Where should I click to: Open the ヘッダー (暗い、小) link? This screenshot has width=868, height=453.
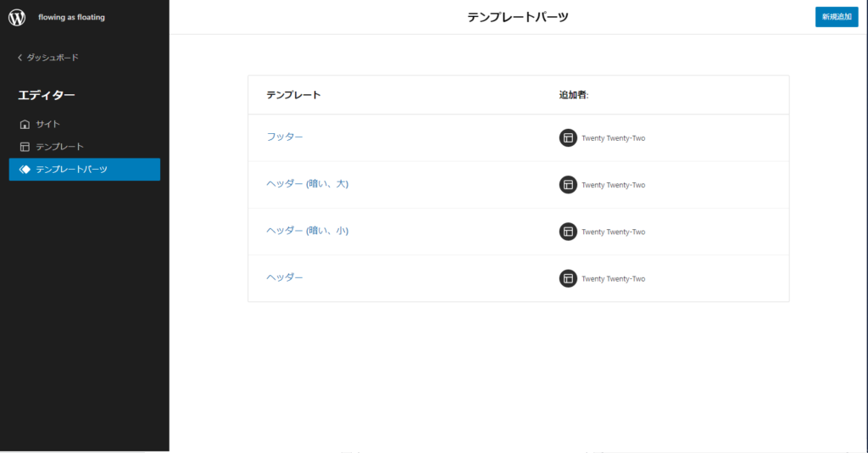(308, 231)
